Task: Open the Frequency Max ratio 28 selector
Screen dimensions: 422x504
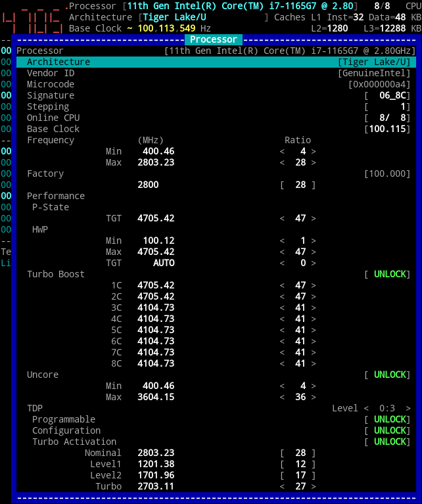Action: [298, 162]
